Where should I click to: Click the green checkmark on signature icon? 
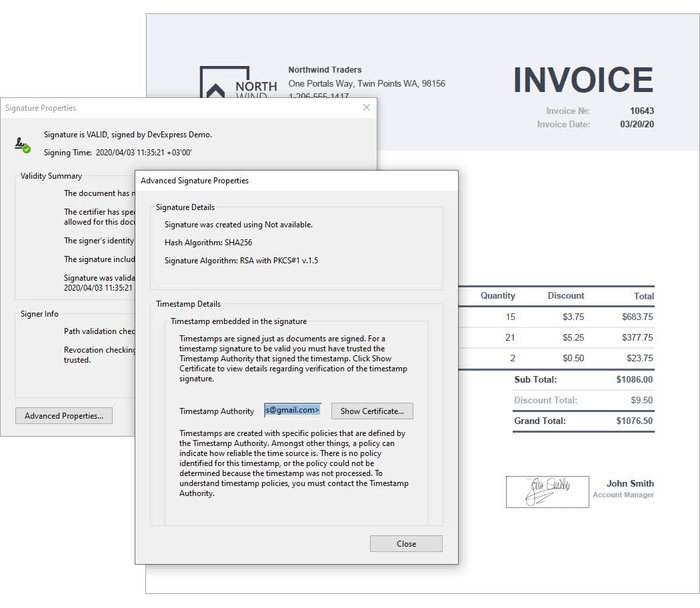[27, 149]
